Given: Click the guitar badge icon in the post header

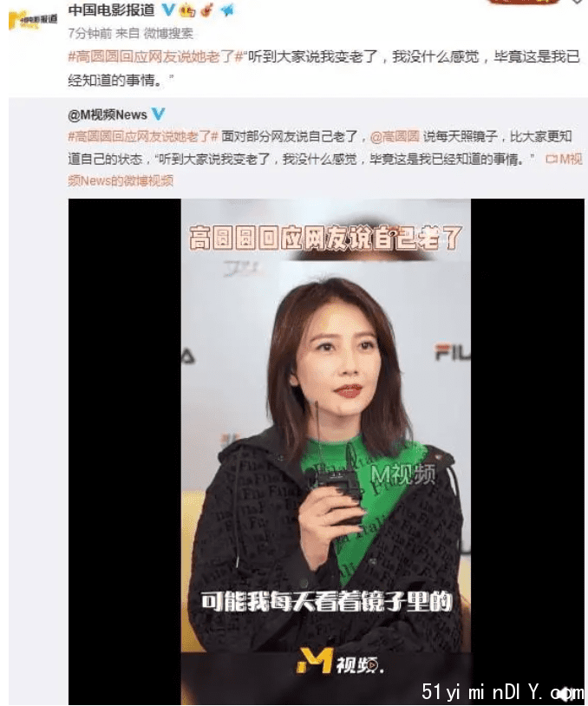Looking at the screenshot, I should (x=206, y=10).
